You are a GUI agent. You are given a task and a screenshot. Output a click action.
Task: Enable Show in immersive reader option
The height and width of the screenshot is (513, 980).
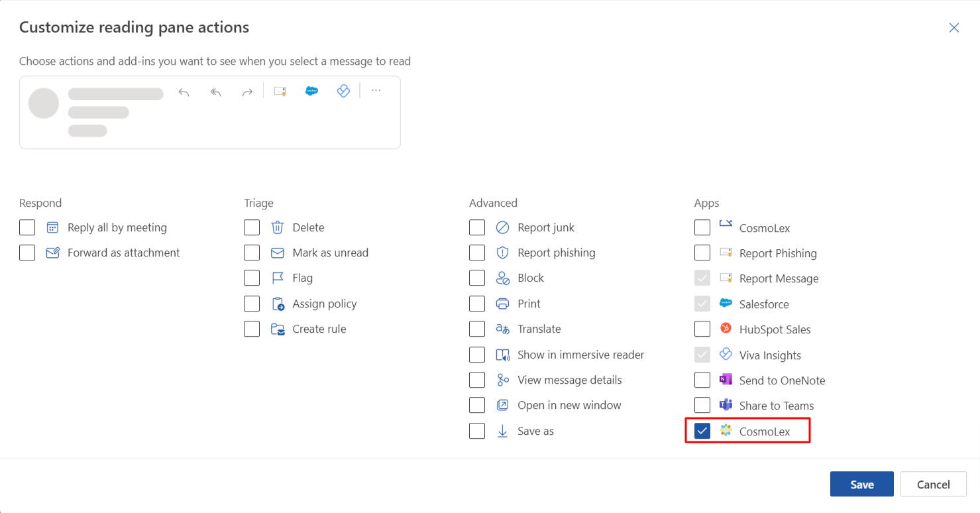[477, 355]
